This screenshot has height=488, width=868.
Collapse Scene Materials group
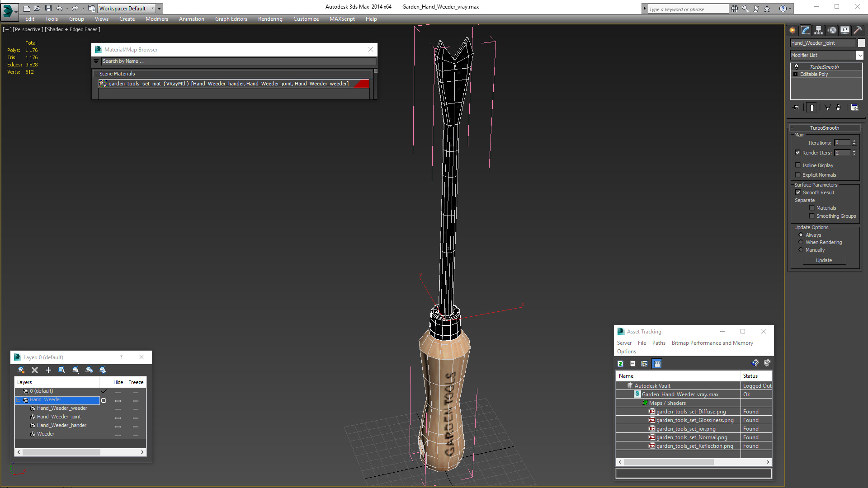coord(96,74)
